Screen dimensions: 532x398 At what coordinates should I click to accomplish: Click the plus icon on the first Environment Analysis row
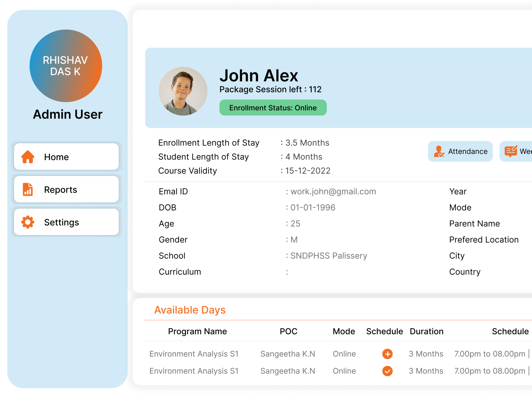pyautogui.click(x=387, y=354)
